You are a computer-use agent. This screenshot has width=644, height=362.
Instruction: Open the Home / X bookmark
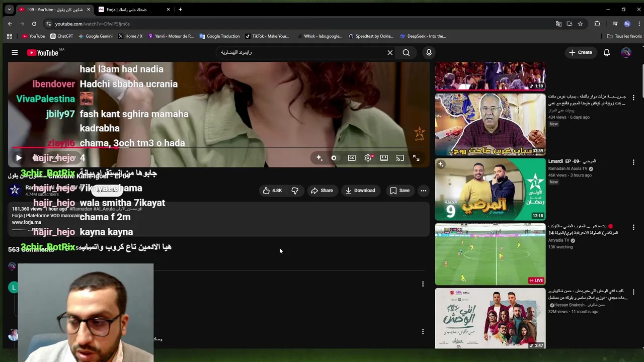click(x=130, y=36)
